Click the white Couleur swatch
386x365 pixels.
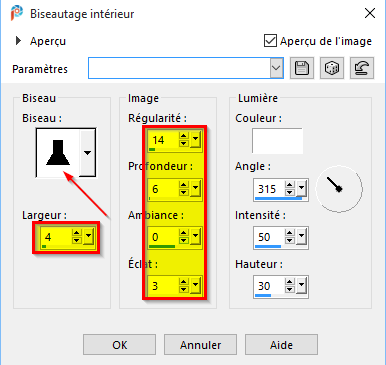[277, 141]
